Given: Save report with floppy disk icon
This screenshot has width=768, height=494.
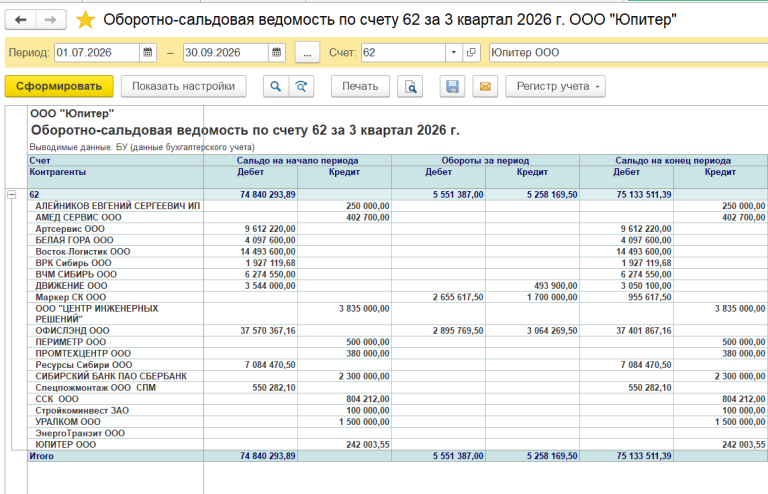Looking at the screenshot, I should [x=452, y=86].
